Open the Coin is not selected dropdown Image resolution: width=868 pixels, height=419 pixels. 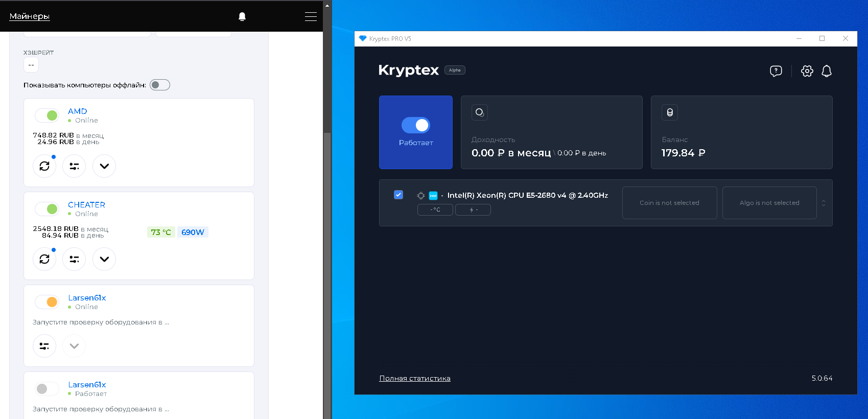669,203
